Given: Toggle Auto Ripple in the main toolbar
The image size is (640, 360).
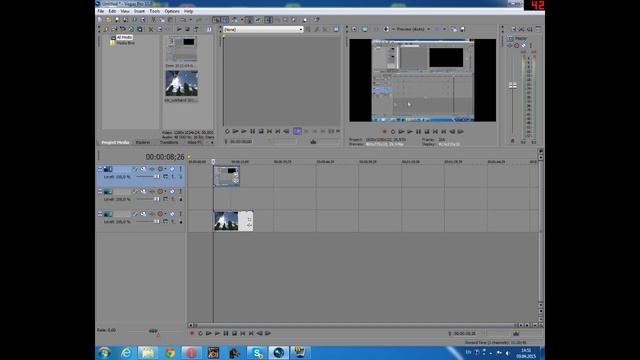Looking at the screenshot, I should (x=234, y=20).
